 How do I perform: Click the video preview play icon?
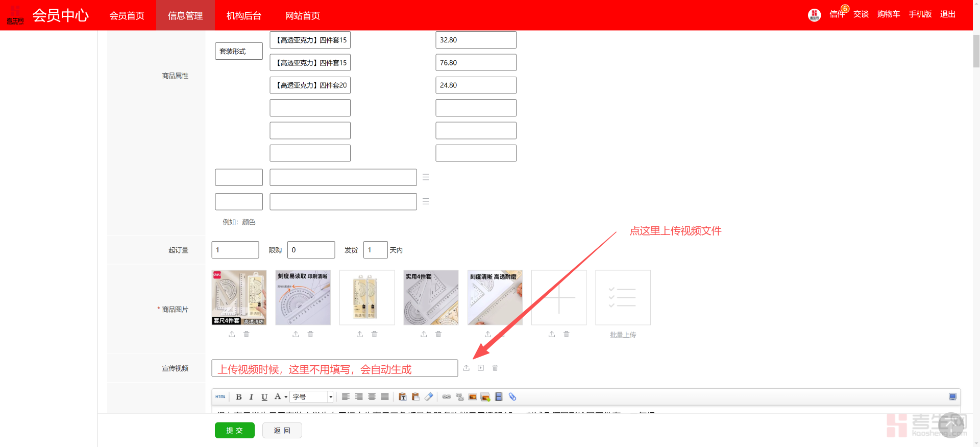(480, 368)
